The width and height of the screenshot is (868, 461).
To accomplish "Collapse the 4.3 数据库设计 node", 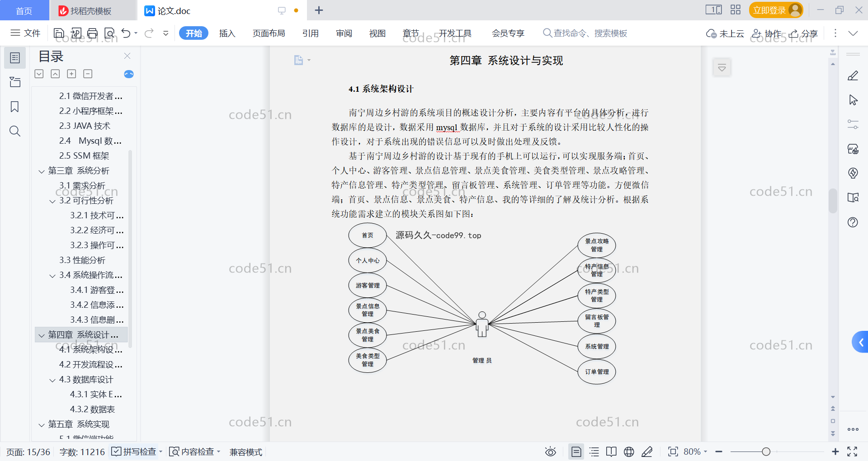I will point(52,380).
